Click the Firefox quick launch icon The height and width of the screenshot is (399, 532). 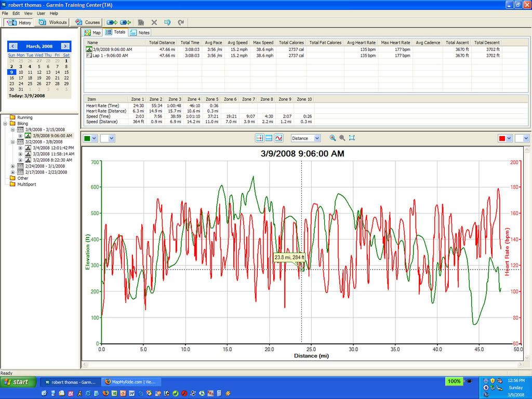click(105, 394)
